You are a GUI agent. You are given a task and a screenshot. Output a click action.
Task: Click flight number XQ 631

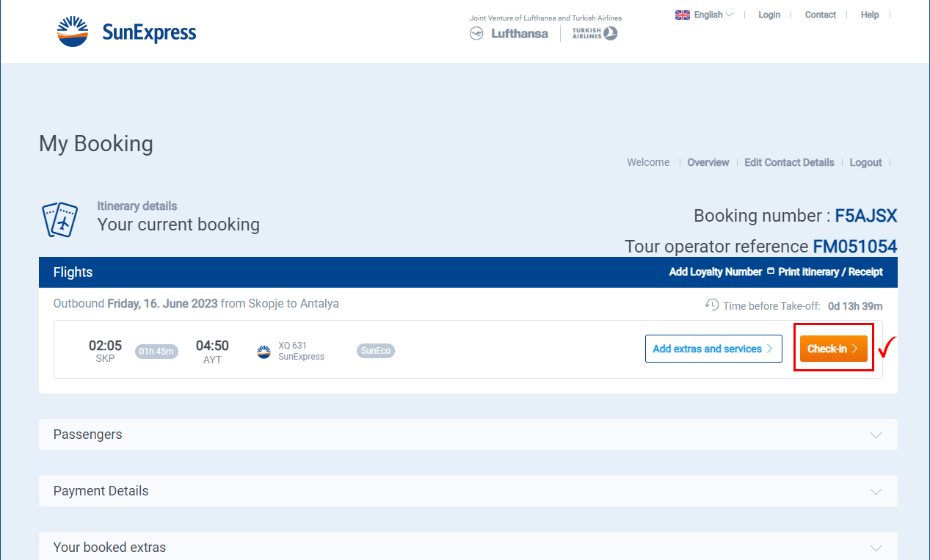(293, 345)
